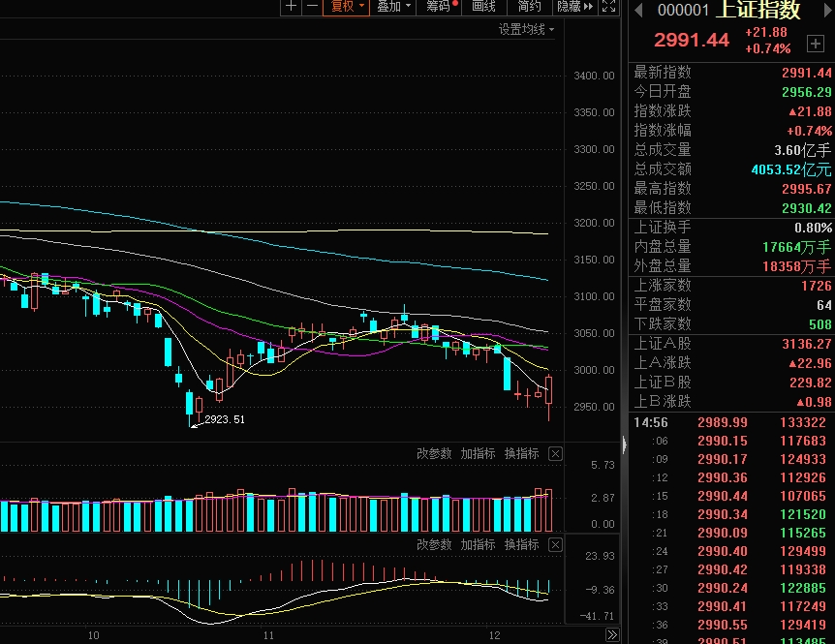
Task: Go to previous stock with left arrow
Action: (x=638, y=11)
